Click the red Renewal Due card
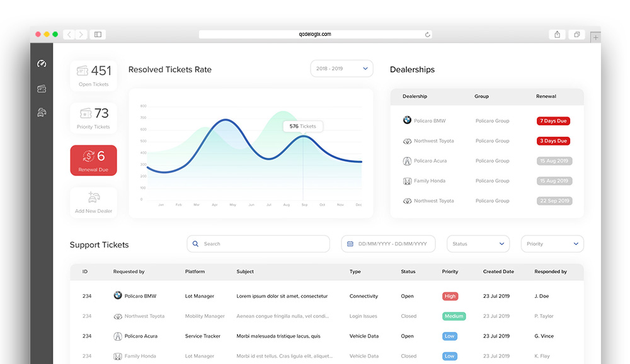The image size is (630, 364). [x=93, y=160]
